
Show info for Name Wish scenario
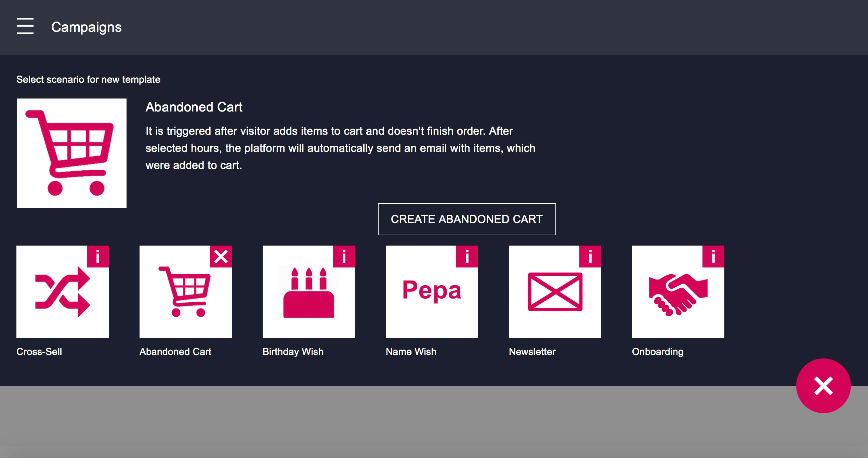[x=467, y=257]
